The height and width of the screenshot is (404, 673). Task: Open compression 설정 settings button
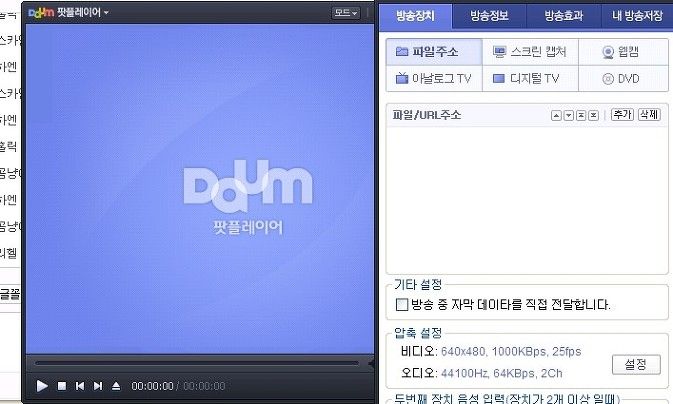(x=636, y=365)
